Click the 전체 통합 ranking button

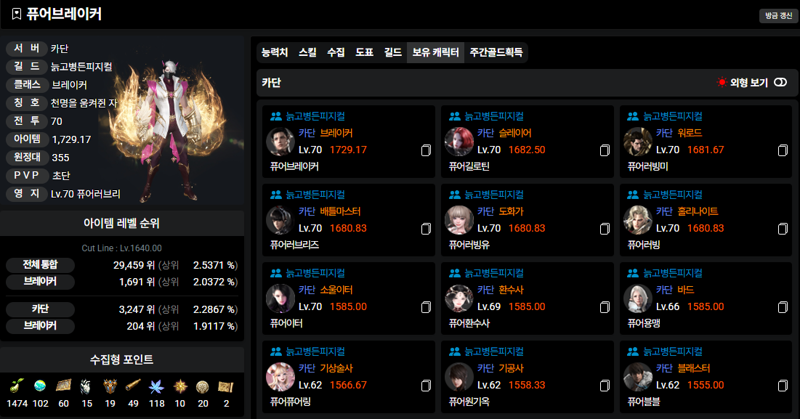pos(40,265)
